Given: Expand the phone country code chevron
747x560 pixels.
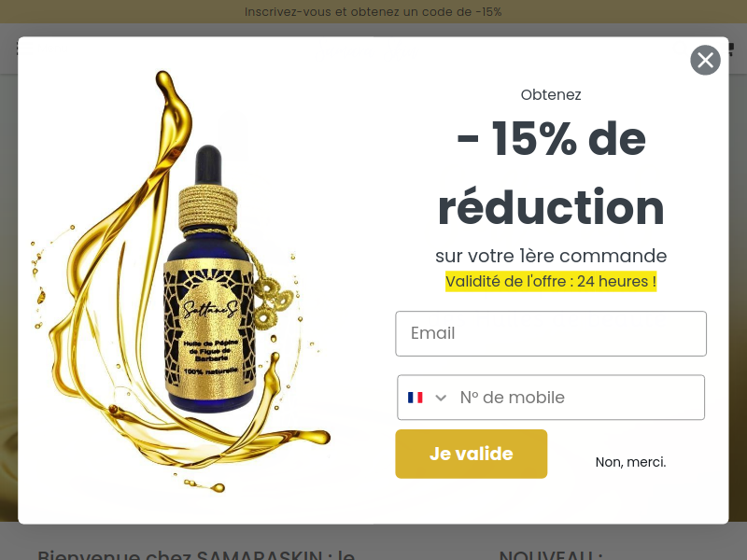Looking at the screenshot, I should click(x=441, y=398).
